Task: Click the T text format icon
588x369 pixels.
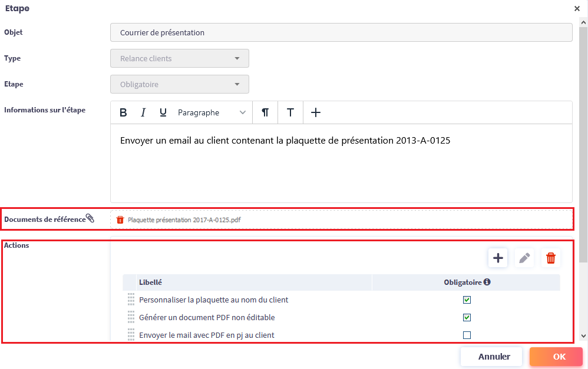Action: tap(290, 112)
